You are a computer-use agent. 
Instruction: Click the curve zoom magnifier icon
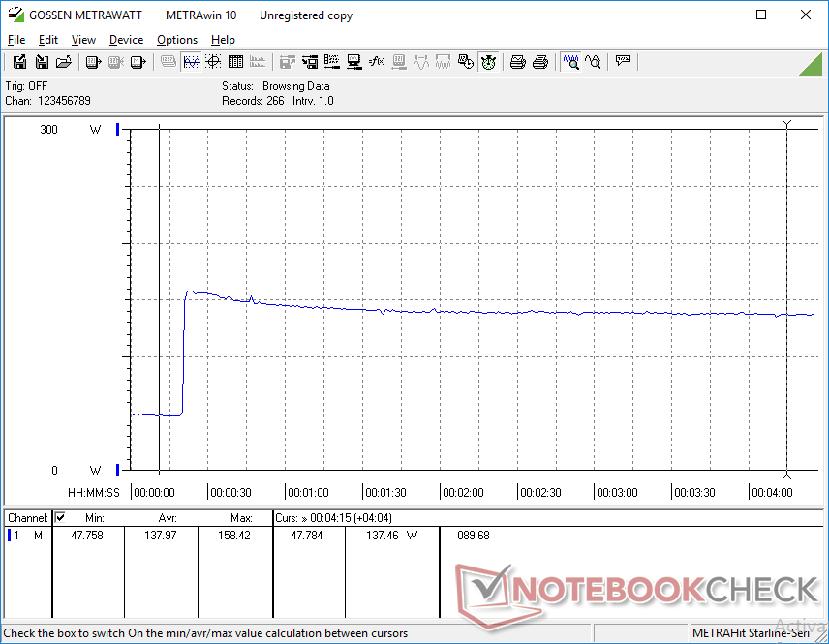click(593, 62)
